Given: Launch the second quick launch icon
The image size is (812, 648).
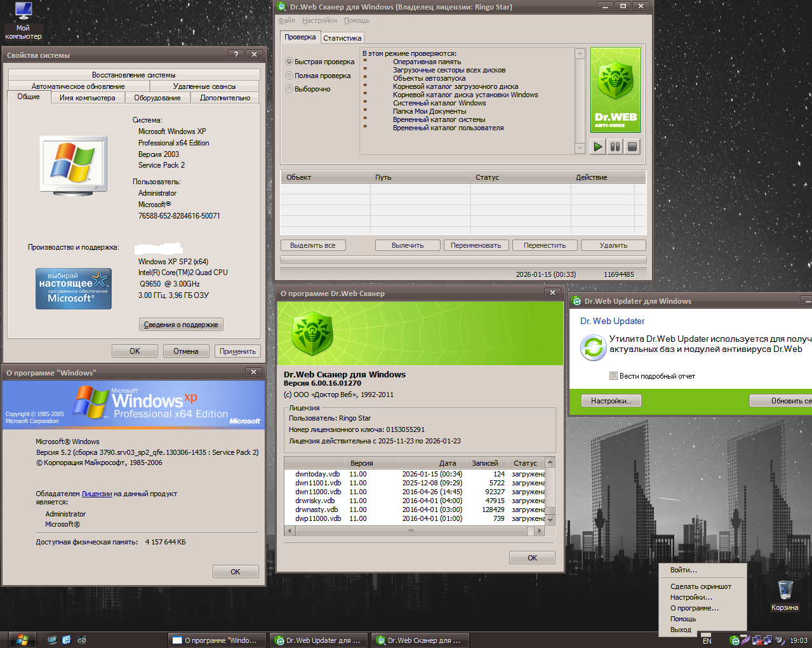Looking at the screenshot, I should pyautogui.click(x=67, y=640).
